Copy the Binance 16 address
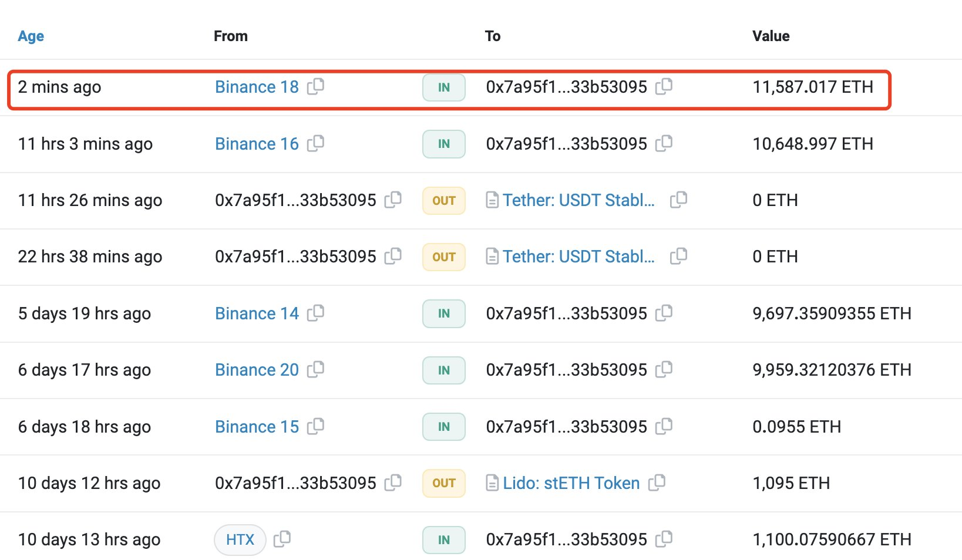This screenshot has width=962, height=560. point(315,143)
